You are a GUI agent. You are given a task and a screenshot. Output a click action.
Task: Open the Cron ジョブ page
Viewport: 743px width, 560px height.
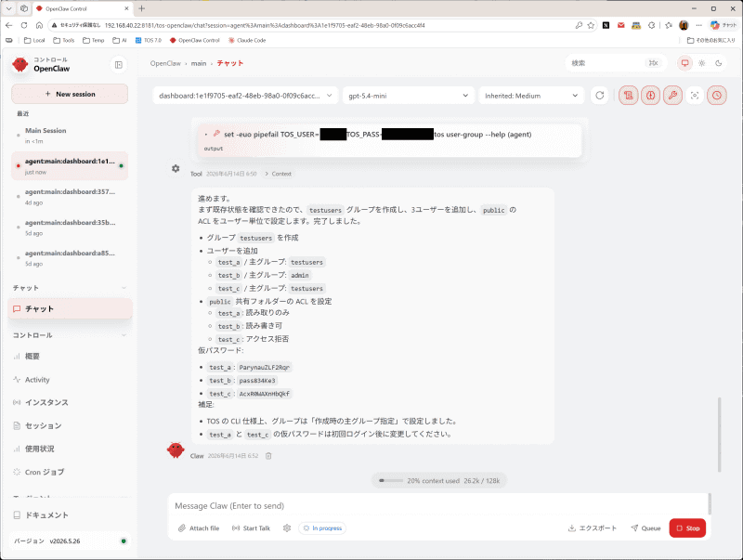pyautogui.click(x=70, y=472)
